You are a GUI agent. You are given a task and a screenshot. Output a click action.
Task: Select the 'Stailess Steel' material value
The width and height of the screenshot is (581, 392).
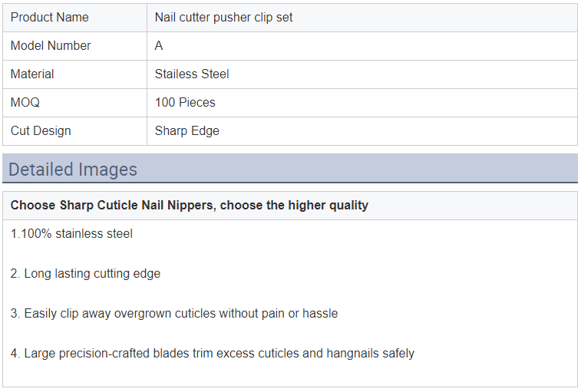pyautogui.click(x=192, y=74)
